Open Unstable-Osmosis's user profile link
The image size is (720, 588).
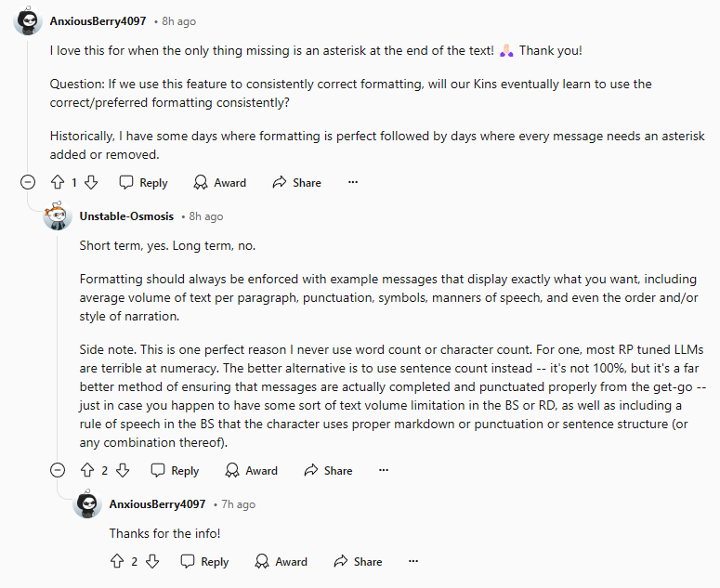pyautogui.click(x=126, y=216)
